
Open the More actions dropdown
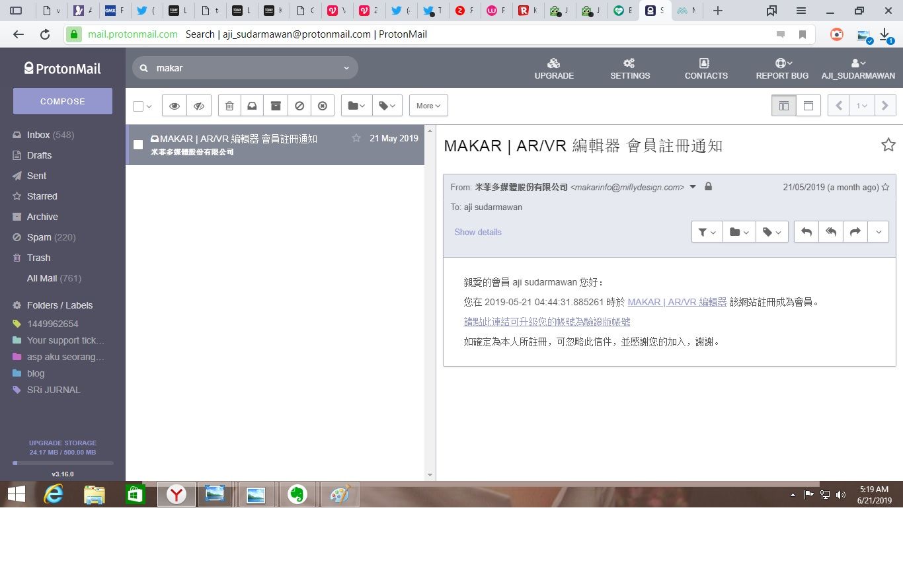coord(428,106)
